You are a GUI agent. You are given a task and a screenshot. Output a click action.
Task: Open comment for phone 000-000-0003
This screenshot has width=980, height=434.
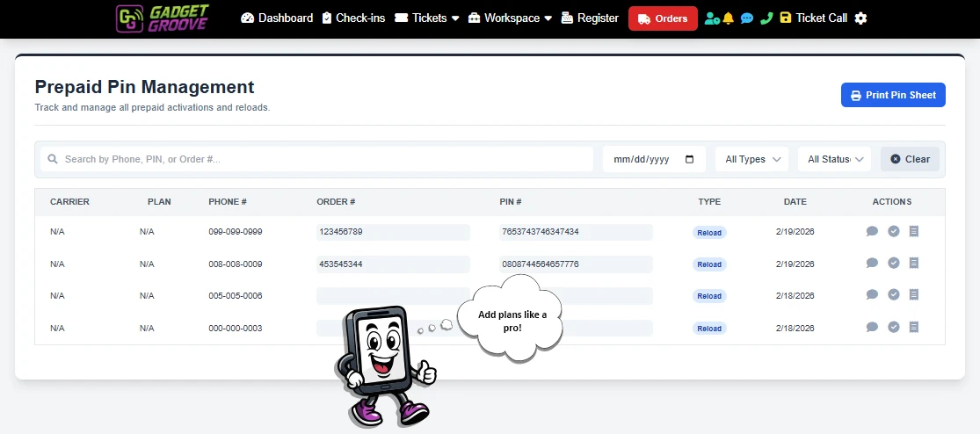(872, 327)
